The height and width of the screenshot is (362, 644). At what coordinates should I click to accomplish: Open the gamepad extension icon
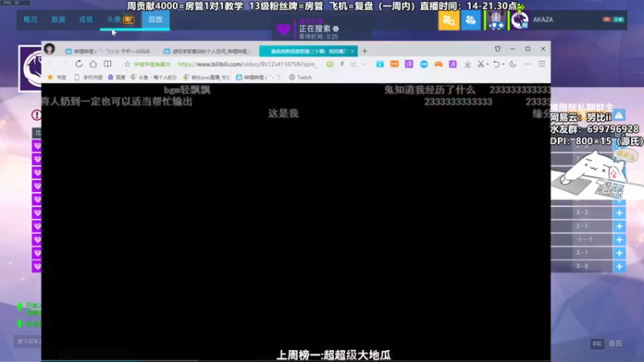438,64
